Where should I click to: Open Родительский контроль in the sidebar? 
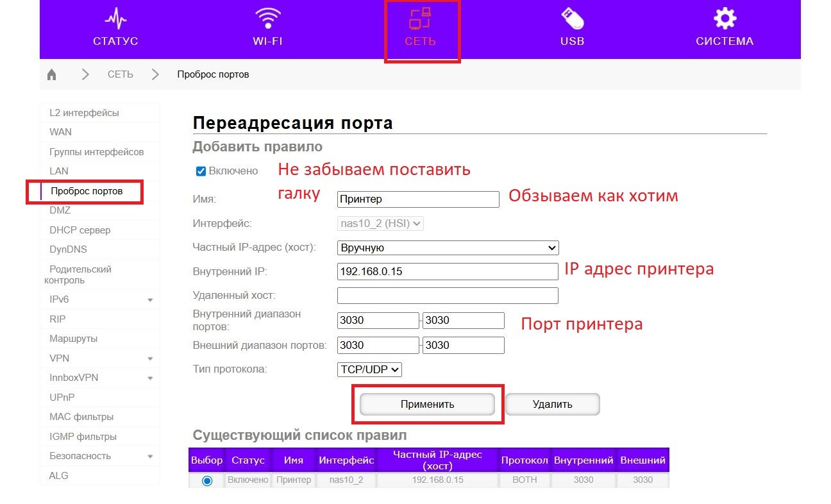pyautogui.click(x=78, y=274)
